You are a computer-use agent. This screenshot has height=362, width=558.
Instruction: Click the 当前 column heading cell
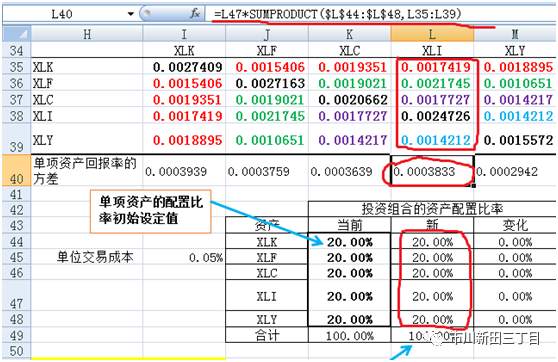pyautogui.click(x=349, y=225)
